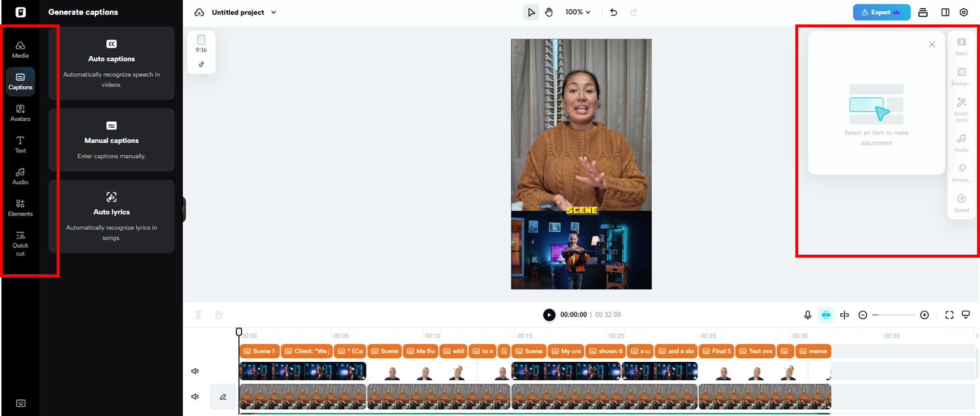This screenshot has width=980, height=416.
Task: Fit timeline to screen icon
Action: pyautogui.click(x=949, y=315)
